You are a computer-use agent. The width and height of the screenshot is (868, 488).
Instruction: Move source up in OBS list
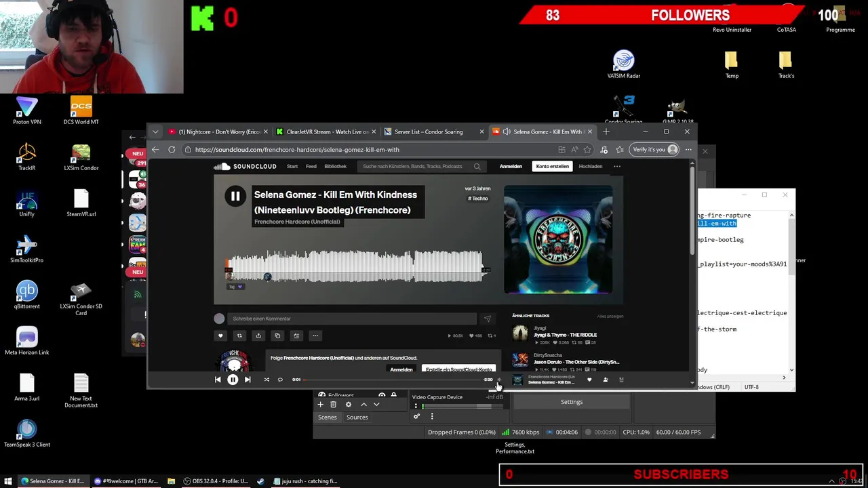(x=363, y=405)
